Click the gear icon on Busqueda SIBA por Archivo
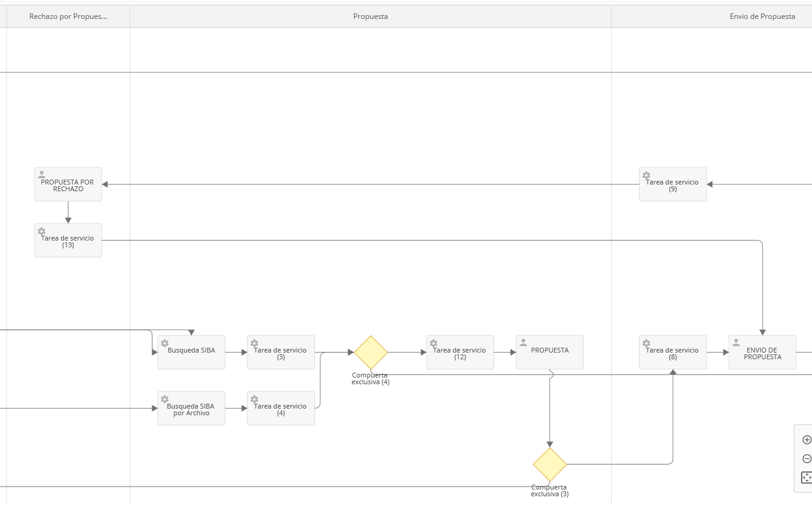The height and width of the screenshot is (506, 812). [x=164, y=399]
